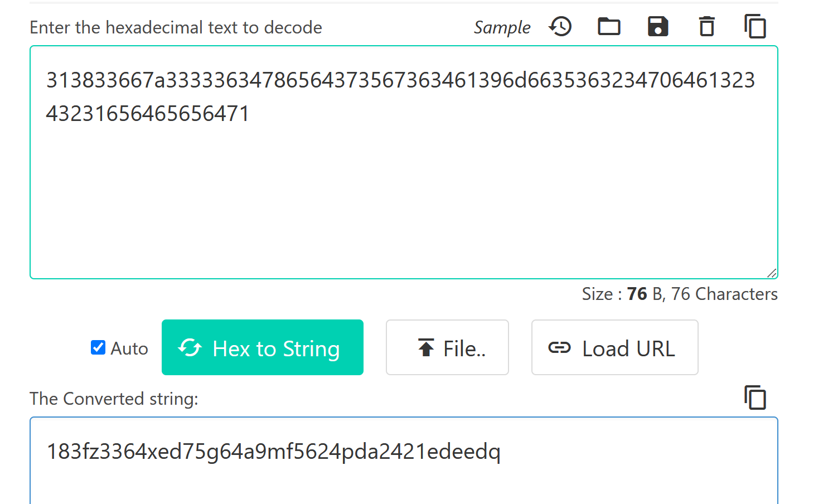Click the hex textarea resize handle

pos(772,273)
